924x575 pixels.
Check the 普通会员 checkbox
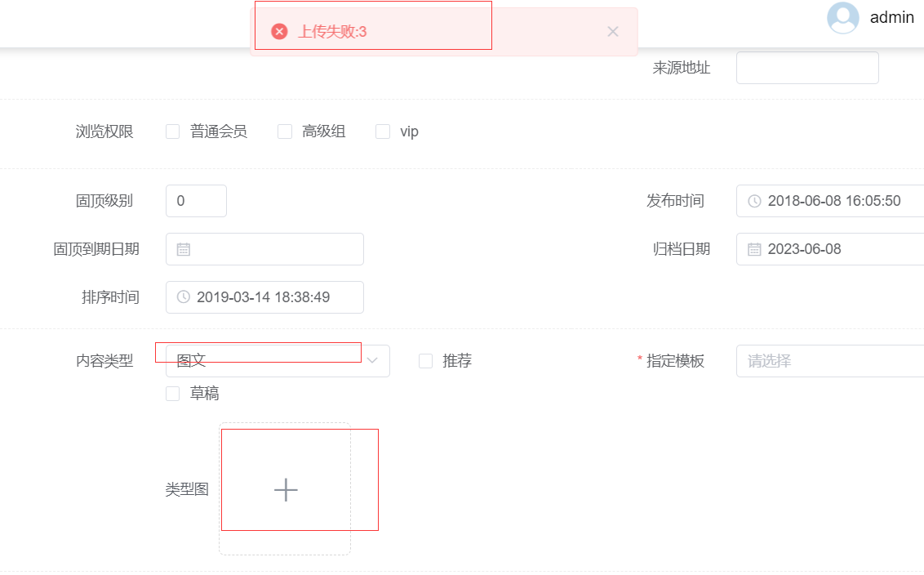pyautogui.click(x=173, y=131)
